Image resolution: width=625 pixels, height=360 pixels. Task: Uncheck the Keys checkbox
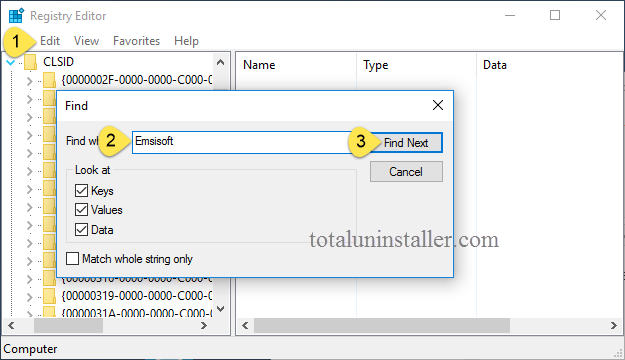click(81, 190)
